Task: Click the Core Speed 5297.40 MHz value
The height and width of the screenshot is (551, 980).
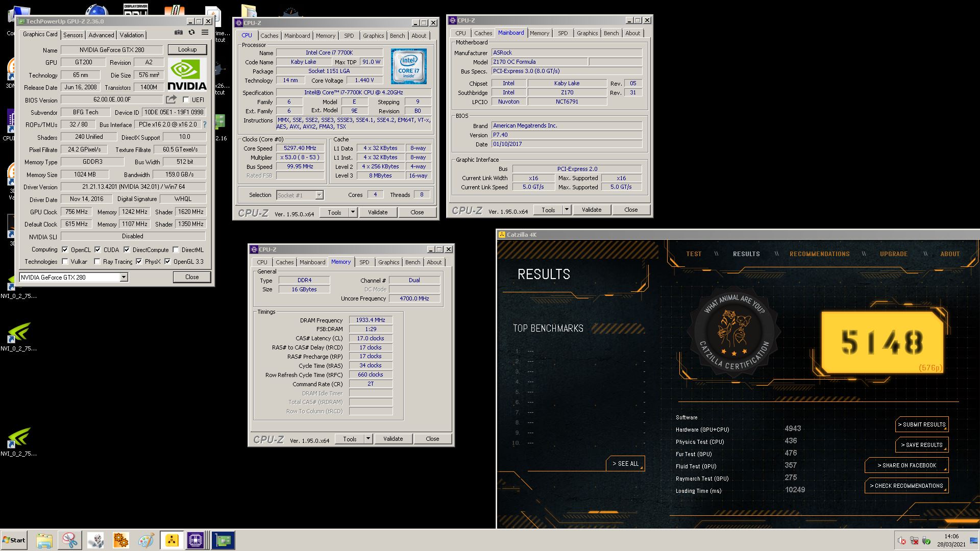Action: point(300,148)
